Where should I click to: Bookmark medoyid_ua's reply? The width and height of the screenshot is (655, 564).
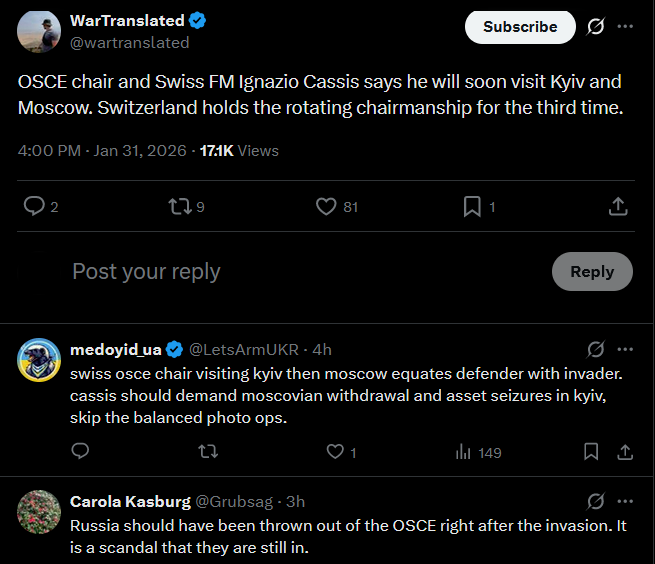click(591, 452)
